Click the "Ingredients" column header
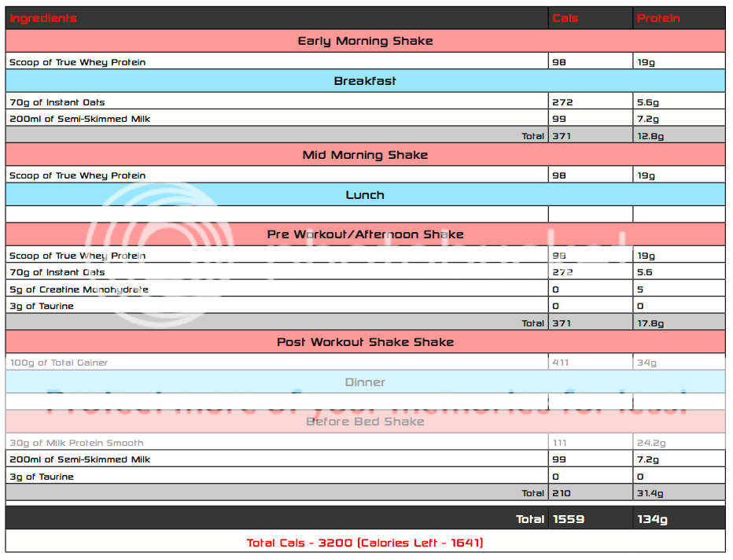The width and height of the screenshot is (733, 560). tap(43, 18)
